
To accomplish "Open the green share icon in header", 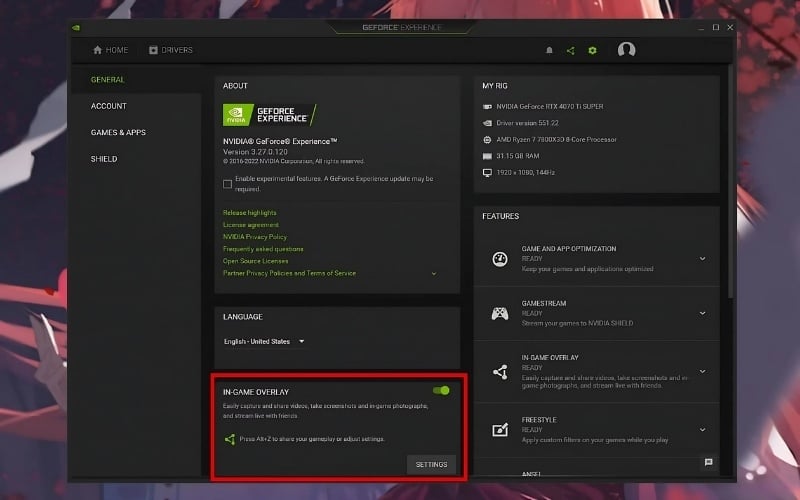I will point(570,50).
